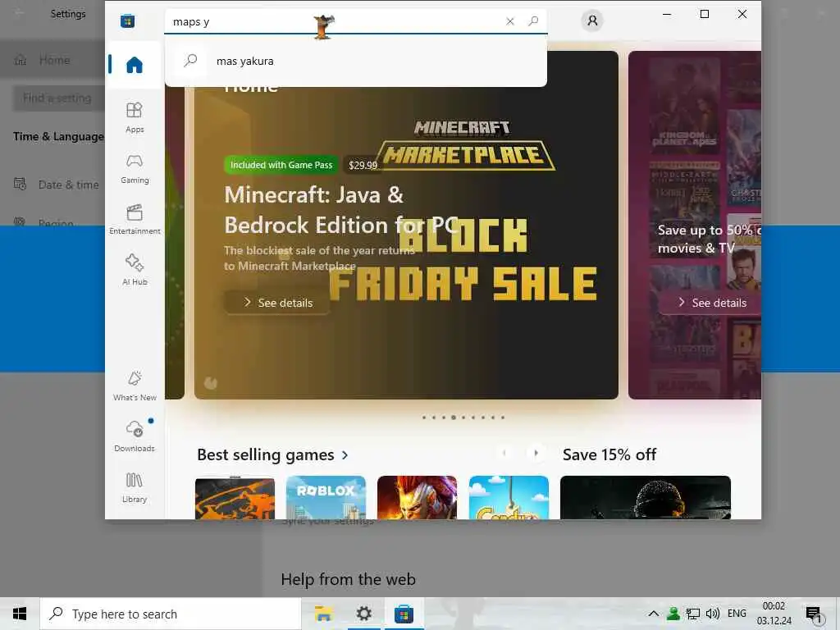Open the Home tab in Store sidebar
840x630 pixels.
click(135, 65)
